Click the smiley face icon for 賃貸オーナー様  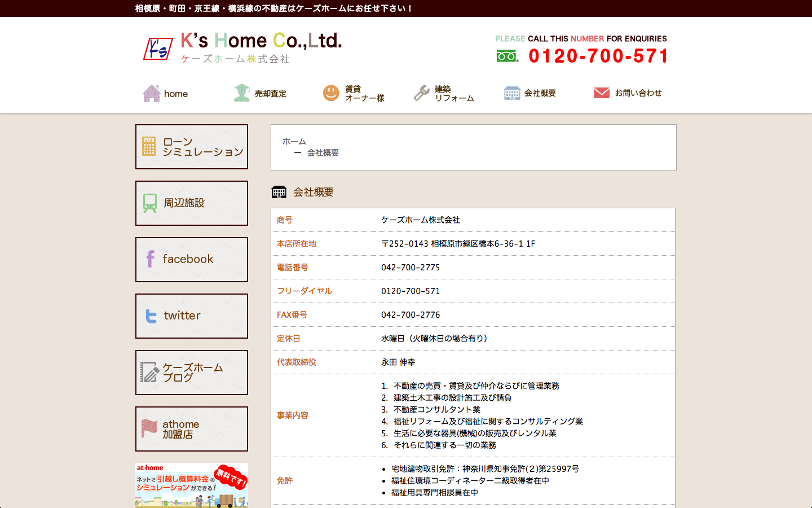[x=331, y=93]
